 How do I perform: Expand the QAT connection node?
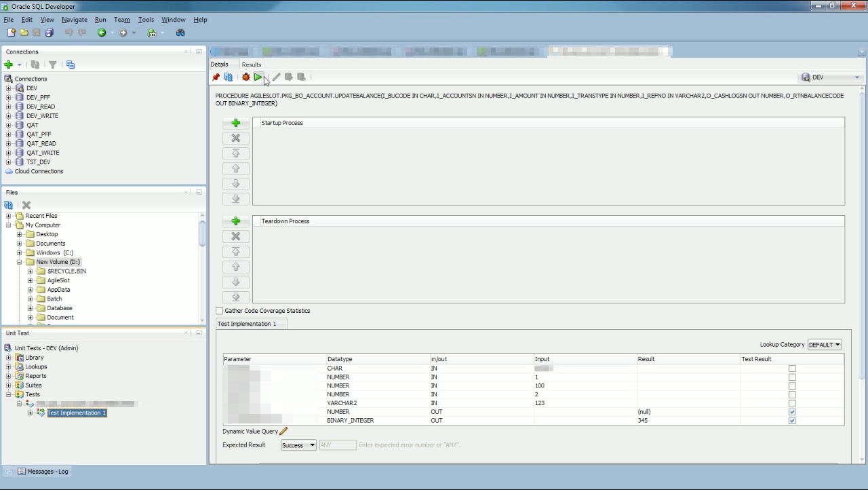(x=9, y=125)
